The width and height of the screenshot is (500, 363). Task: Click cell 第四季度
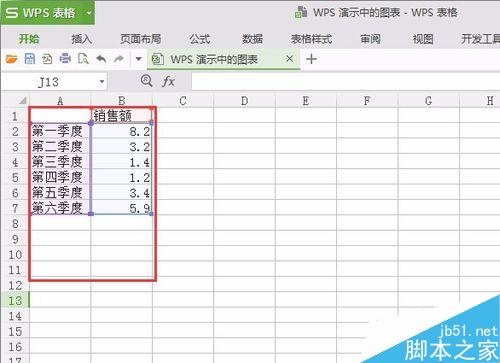coord(60,177)
